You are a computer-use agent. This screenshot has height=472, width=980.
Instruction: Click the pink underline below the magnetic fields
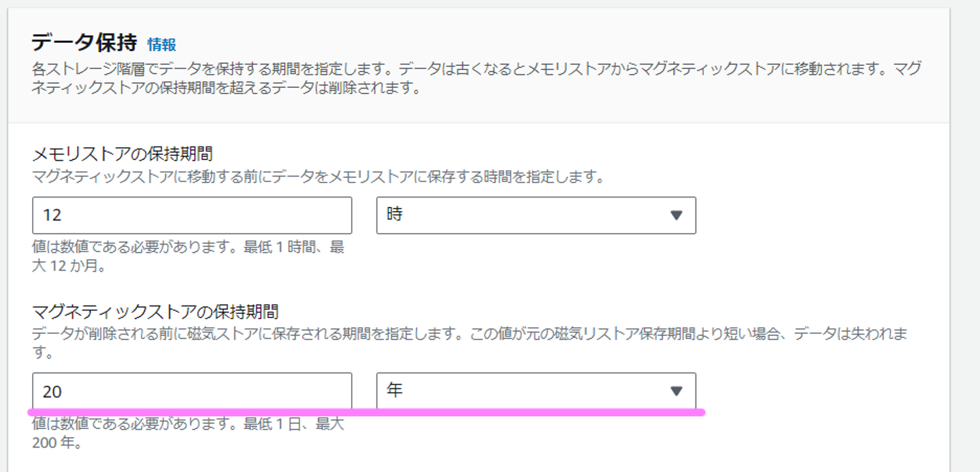pos(366,412)
